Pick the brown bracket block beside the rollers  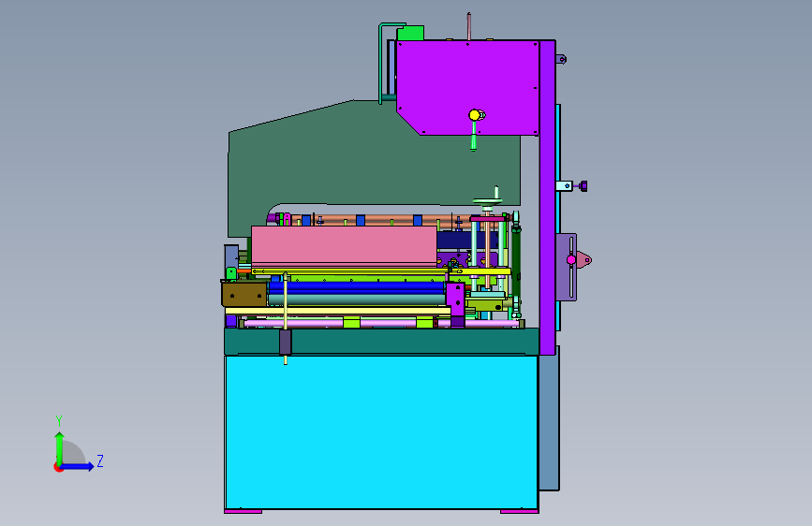[x=244, y=294]
